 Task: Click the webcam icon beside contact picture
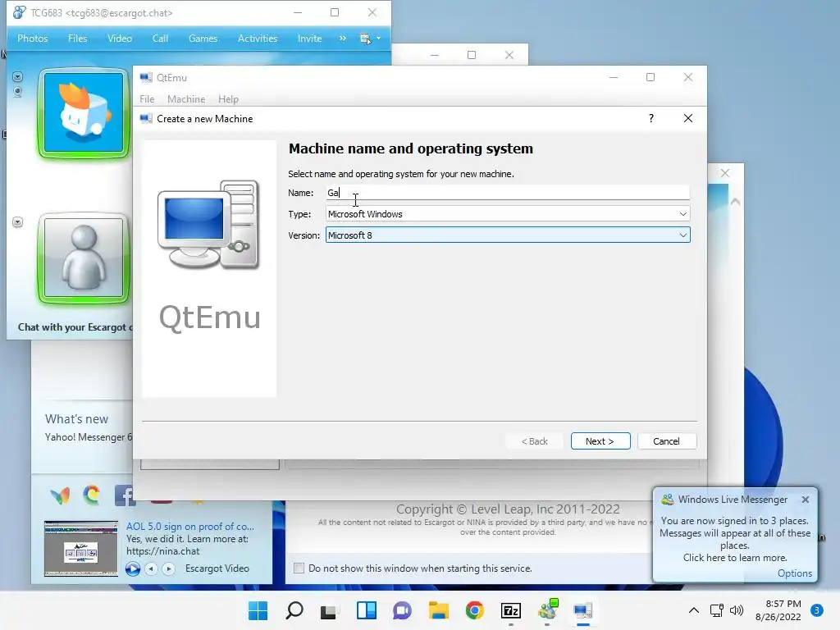(x=18, y=92)
